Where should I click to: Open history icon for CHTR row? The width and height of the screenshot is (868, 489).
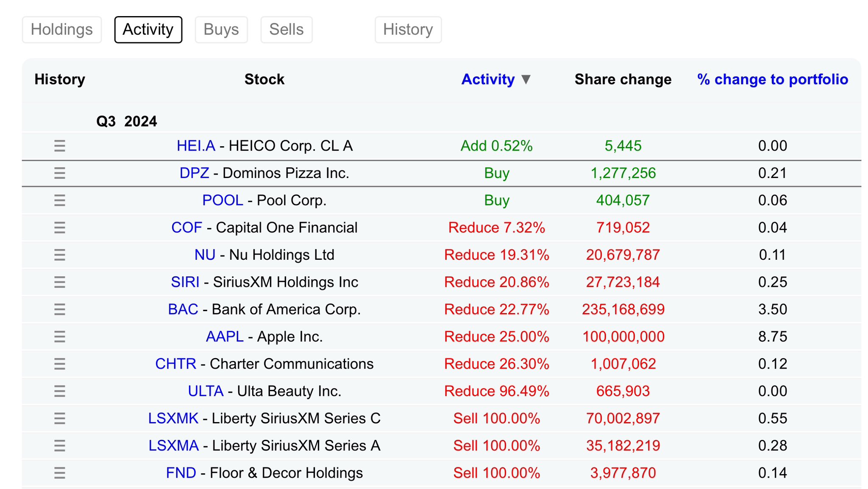coord(60,364)
